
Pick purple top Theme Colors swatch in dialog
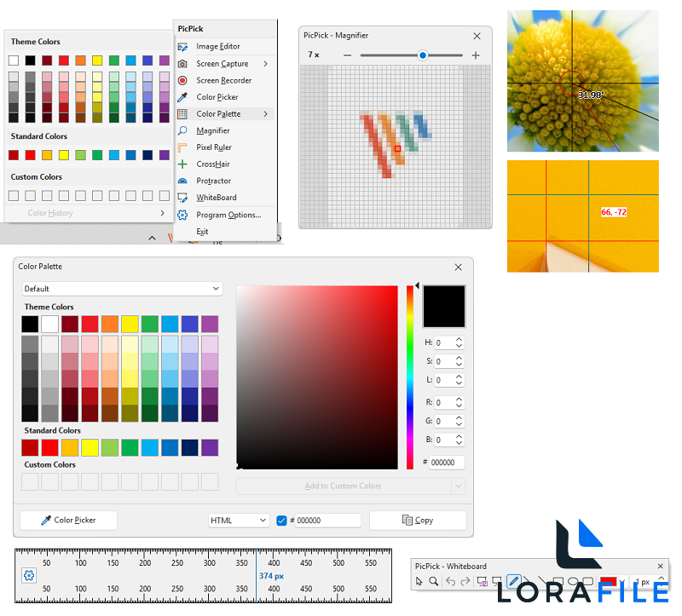pyautogui.click(x=210, y=325)
